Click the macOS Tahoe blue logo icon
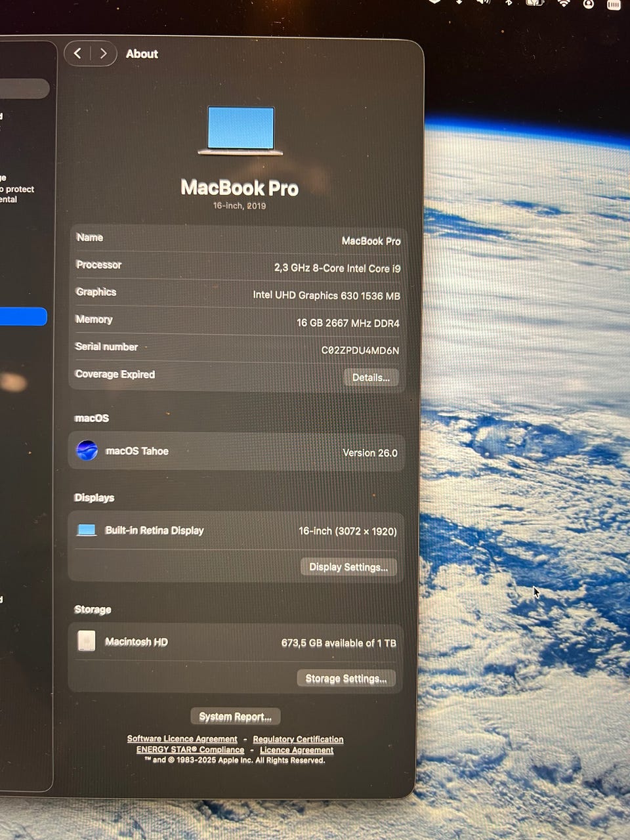The image size is (630, 840). 87,451
